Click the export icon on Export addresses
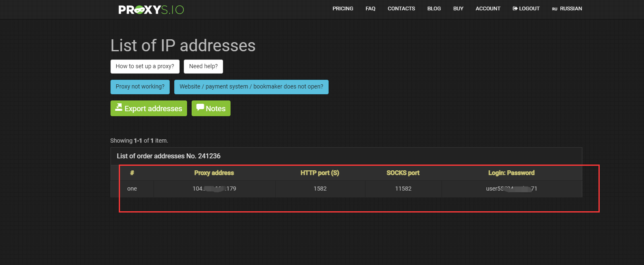The width and height of the screenshot is (644, 265). 119,108
